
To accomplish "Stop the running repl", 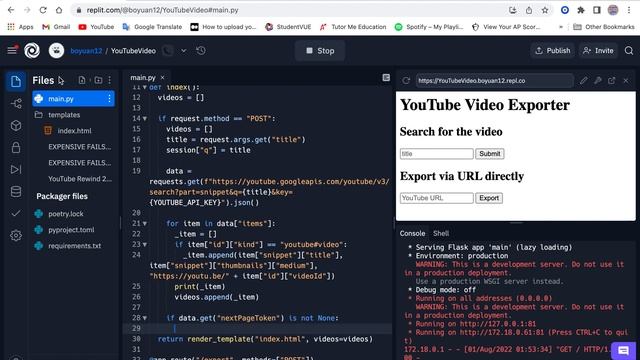I will coord(320,51).
